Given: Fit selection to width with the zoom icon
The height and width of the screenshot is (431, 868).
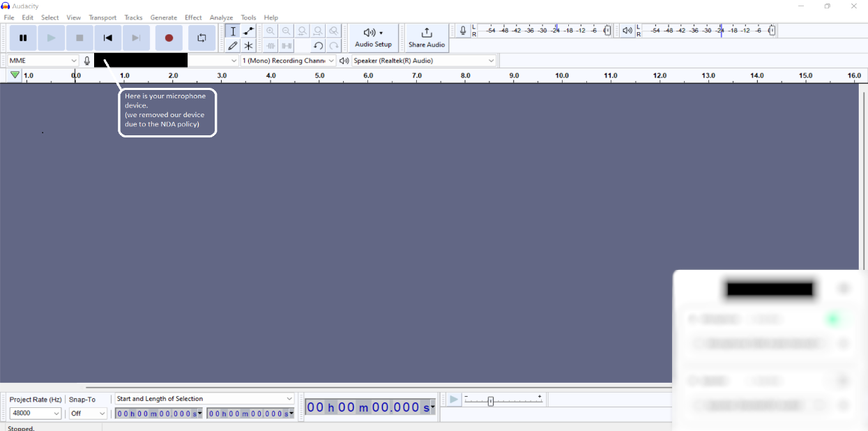Looking at the screenshot, I should 302,31.
